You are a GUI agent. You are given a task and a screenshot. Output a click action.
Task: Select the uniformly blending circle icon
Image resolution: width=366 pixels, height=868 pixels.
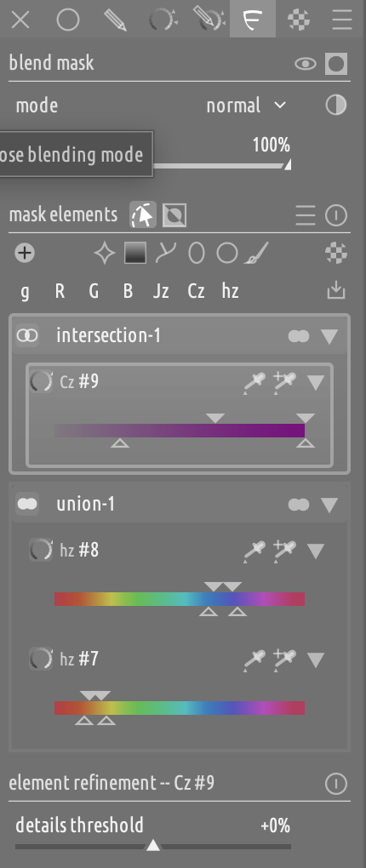(68, 20)
